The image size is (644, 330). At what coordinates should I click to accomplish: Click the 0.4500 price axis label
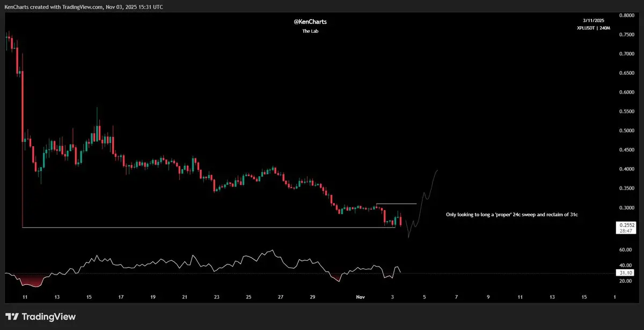point(627,150)
